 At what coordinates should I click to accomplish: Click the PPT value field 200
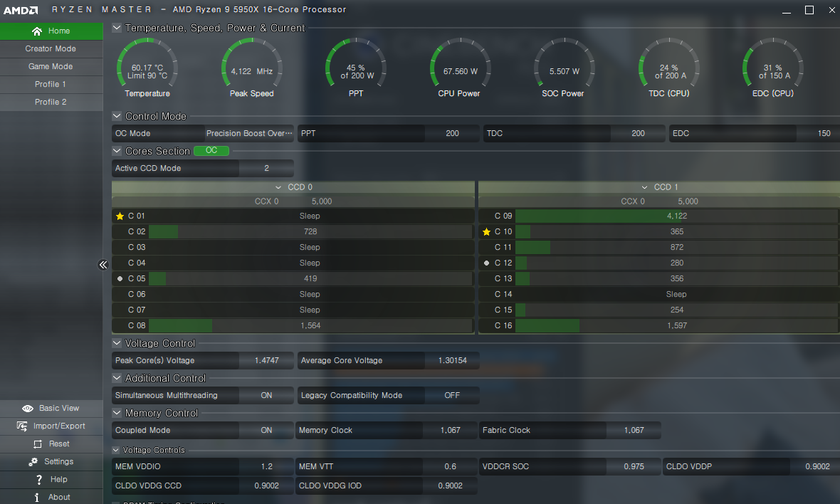point(452,133)
